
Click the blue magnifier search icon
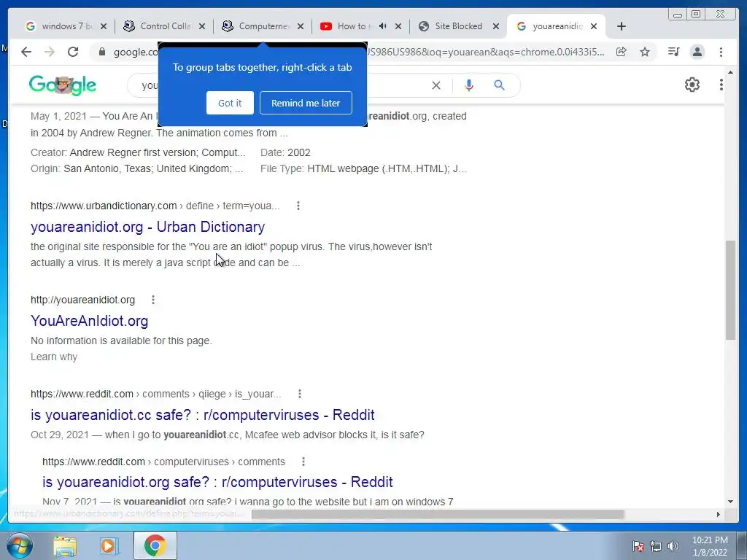point(499,85)
